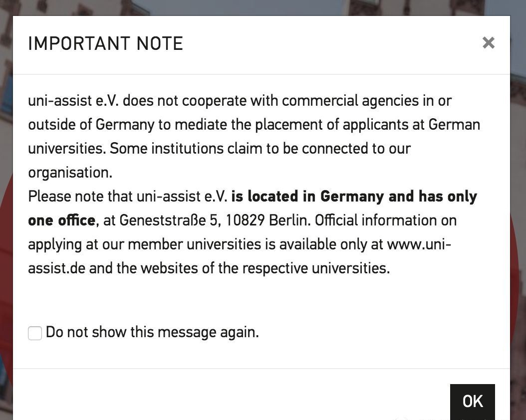Viewport: 526px width, 420px height.
Task: Close the Important Note dialog with X
Action: 489,42
